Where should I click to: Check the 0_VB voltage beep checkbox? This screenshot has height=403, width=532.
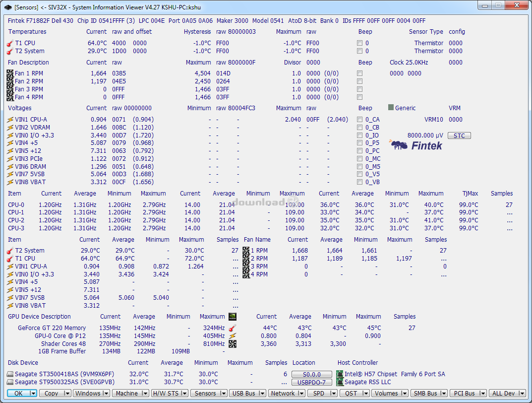(359, 182)
